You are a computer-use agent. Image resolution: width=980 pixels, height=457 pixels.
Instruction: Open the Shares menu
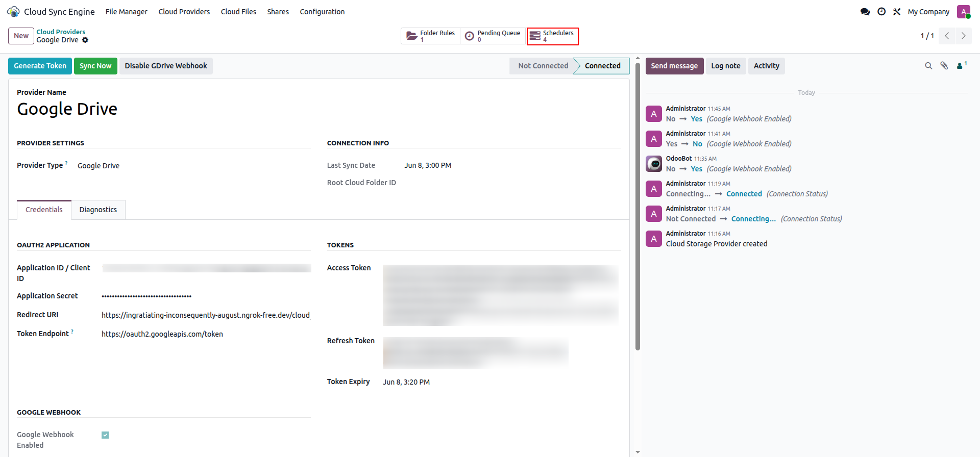click(x=278, y=12)
